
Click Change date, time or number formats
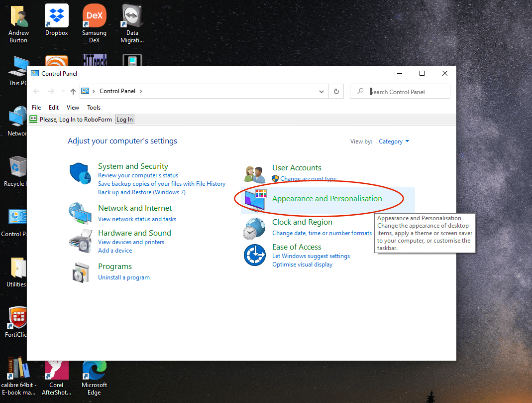(322, 233)
